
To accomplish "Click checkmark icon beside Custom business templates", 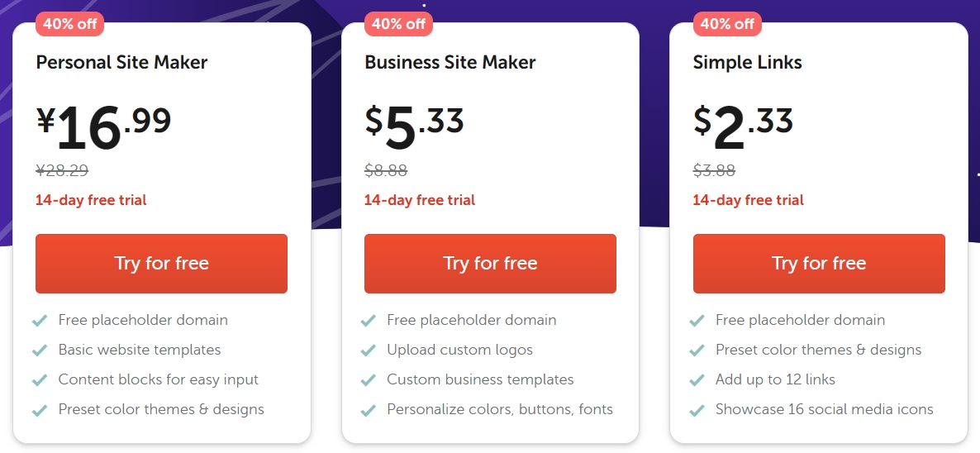I will click(x=369, y=380).
